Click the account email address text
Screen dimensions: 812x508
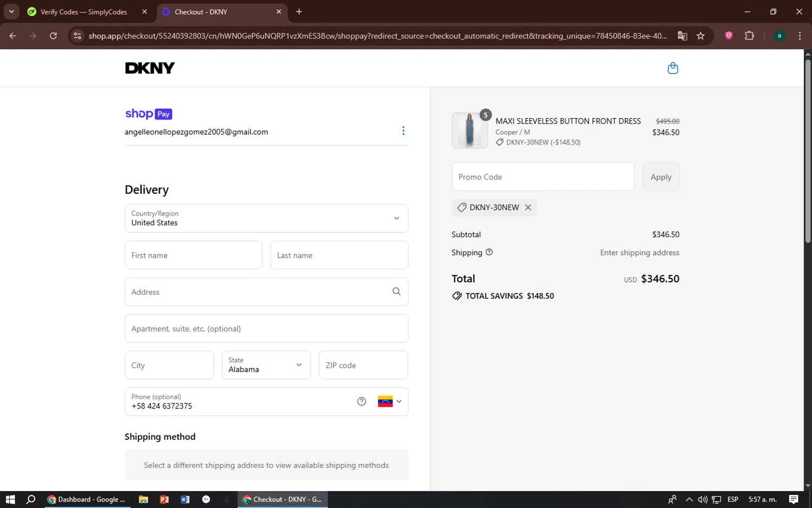tap(197, 132)
